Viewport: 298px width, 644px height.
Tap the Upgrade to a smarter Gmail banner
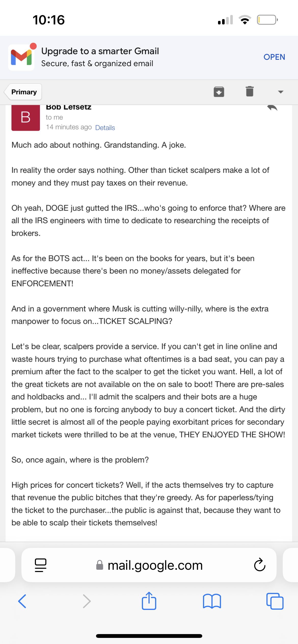pos(149,57)
